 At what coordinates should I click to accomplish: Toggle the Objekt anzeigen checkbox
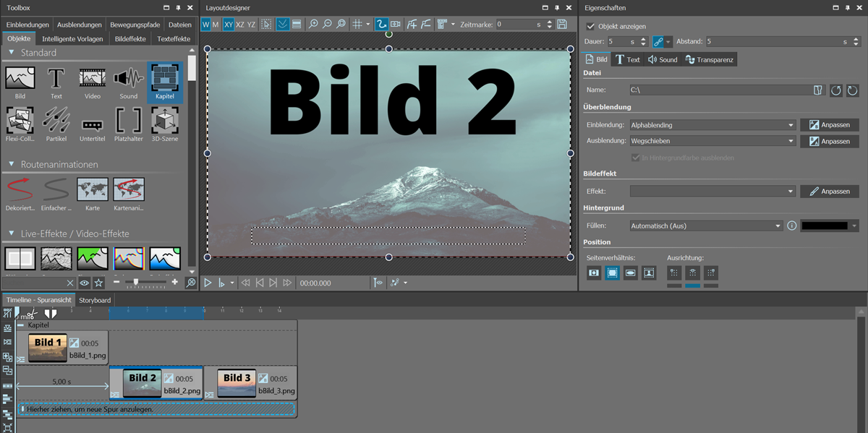coord(591,27)
